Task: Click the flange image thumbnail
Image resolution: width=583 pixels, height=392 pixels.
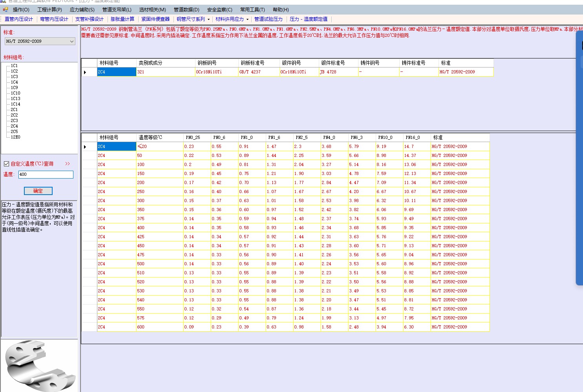Action: pos(39,366)
